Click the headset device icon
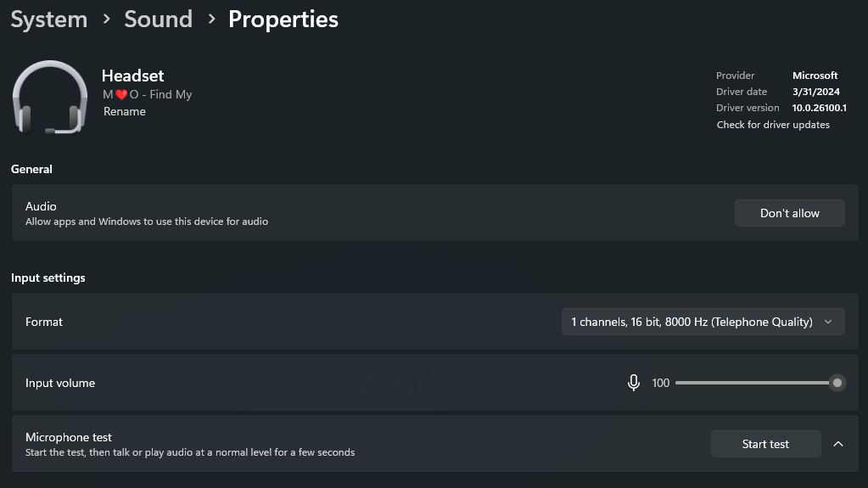868x488 pixels. [50, 97]
